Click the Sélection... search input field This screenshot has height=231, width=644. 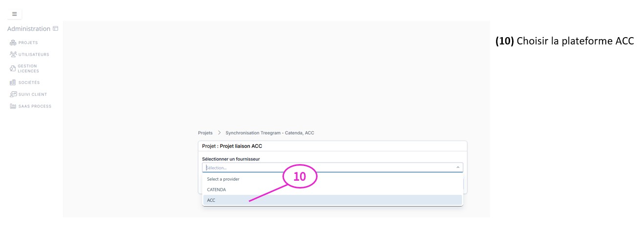click(327, 168)
